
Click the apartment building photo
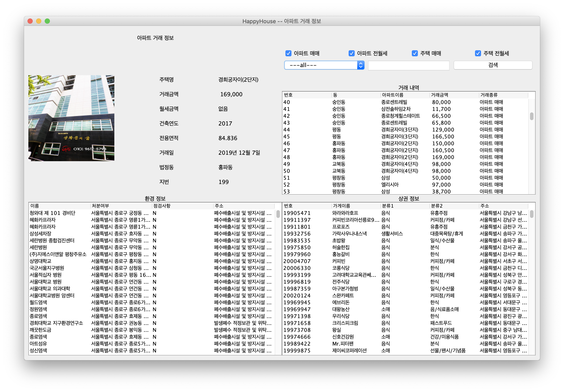point(71,118)
